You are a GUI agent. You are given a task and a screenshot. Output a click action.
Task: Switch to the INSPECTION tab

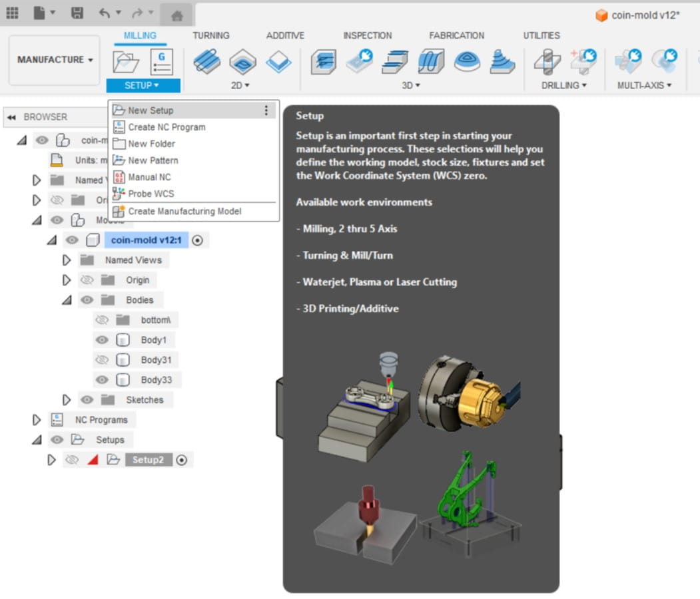pos(368,36)
